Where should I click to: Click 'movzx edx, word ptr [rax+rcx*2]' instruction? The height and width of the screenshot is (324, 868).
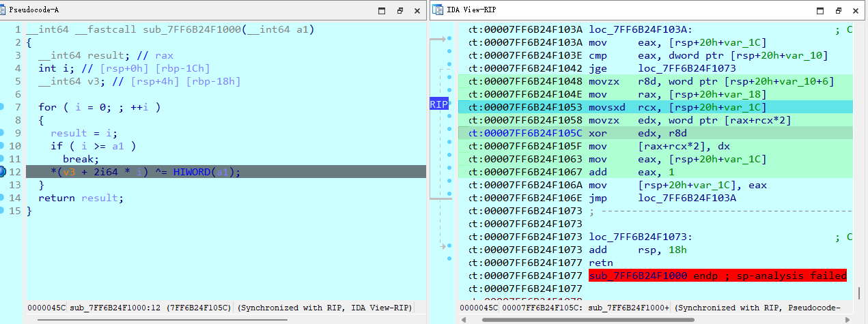pos(690,120)
